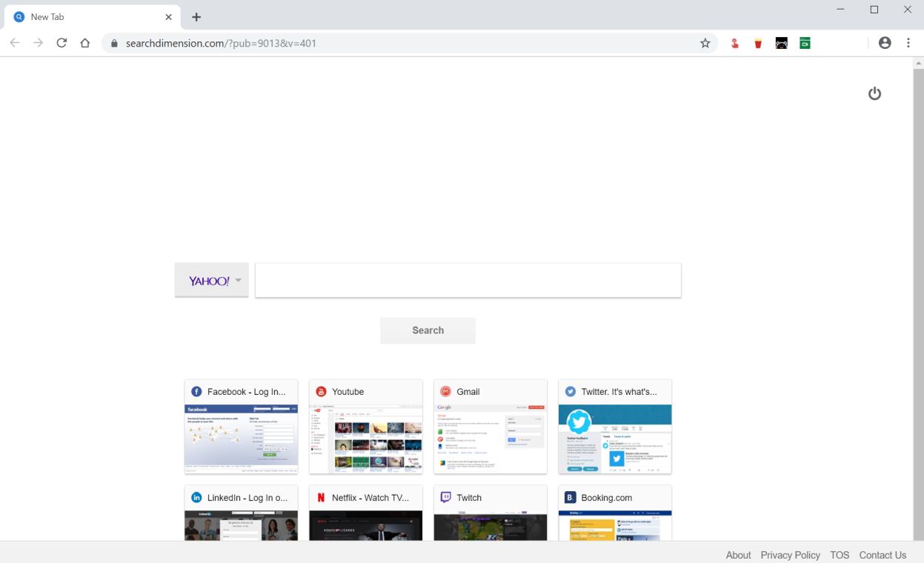
Task: Open the Contact Us link
Action: point(883,555)
